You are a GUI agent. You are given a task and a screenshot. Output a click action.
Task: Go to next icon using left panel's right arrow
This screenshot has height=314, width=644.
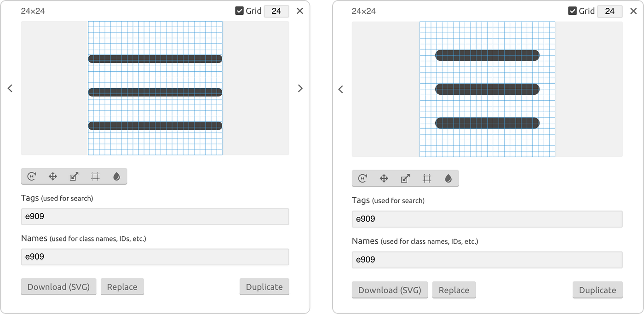300,88
